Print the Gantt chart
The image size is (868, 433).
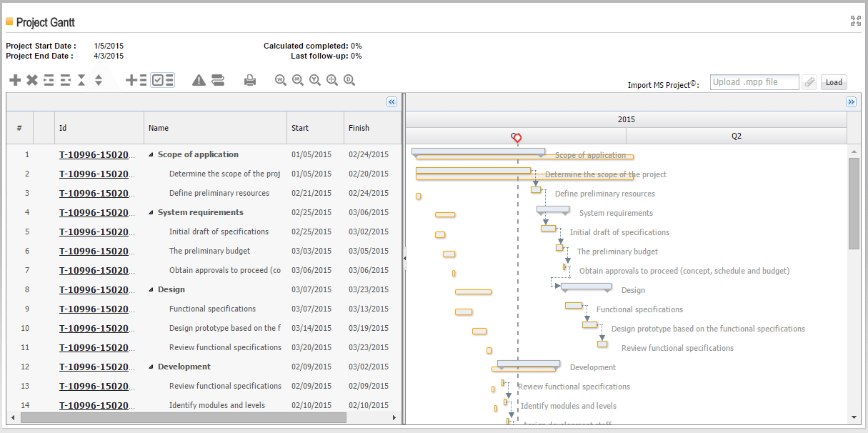pyautogui.click(x=250, y=80)
